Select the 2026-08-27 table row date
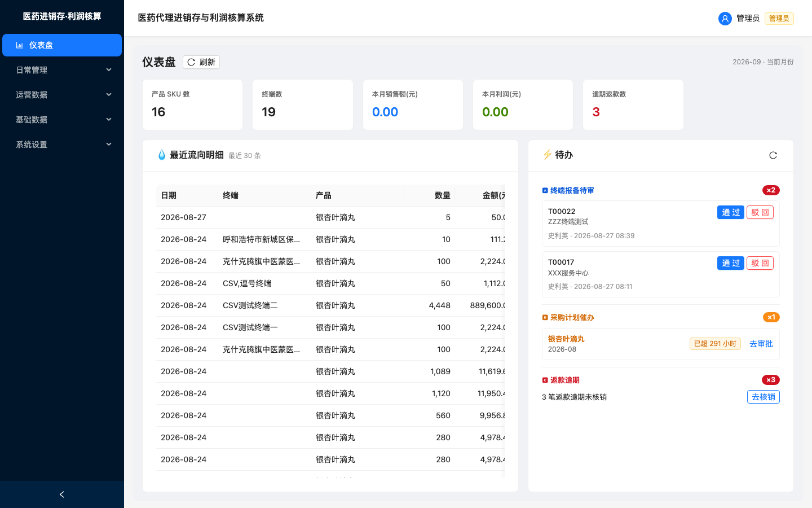This screenshot has height=508, width=812. point(183,217)
